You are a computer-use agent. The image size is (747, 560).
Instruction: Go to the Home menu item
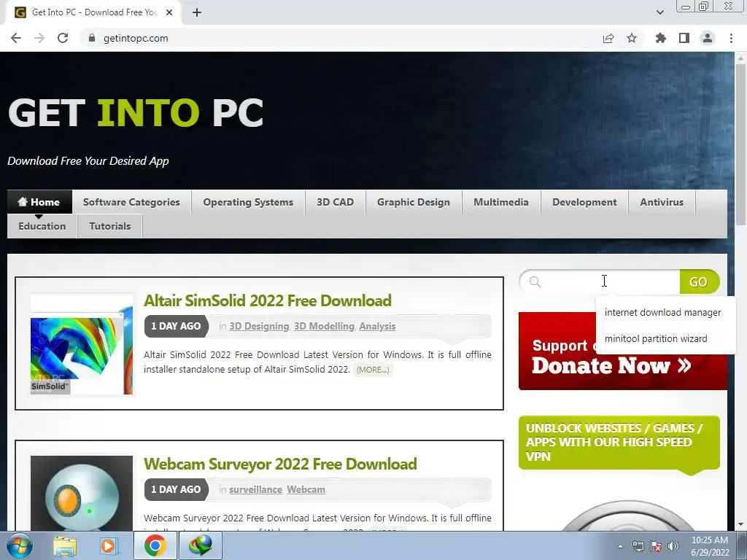39,202
